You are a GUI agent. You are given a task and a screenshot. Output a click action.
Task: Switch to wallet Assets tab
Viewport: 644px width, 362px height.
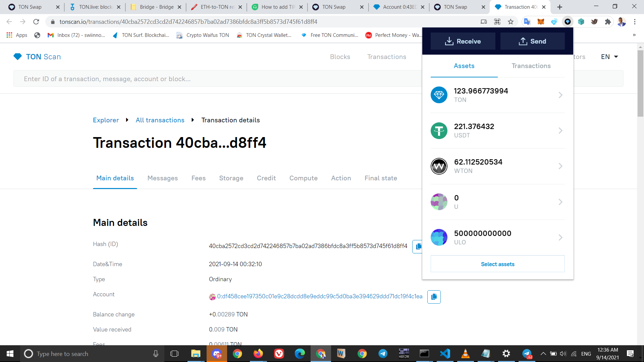pyautogui.click(x=464, y=66)
